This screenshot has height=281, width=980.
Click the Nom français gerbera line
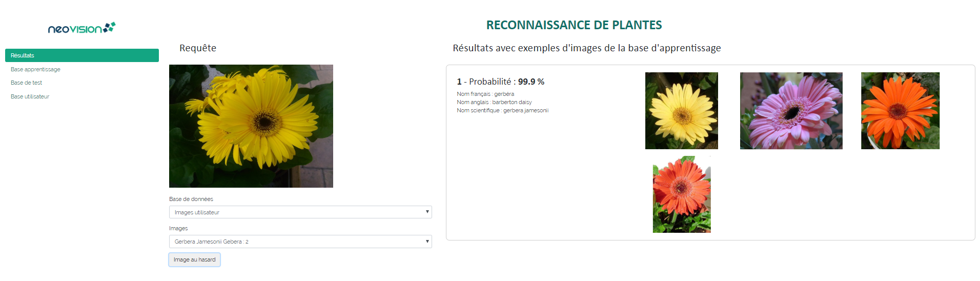pos(485,94)
